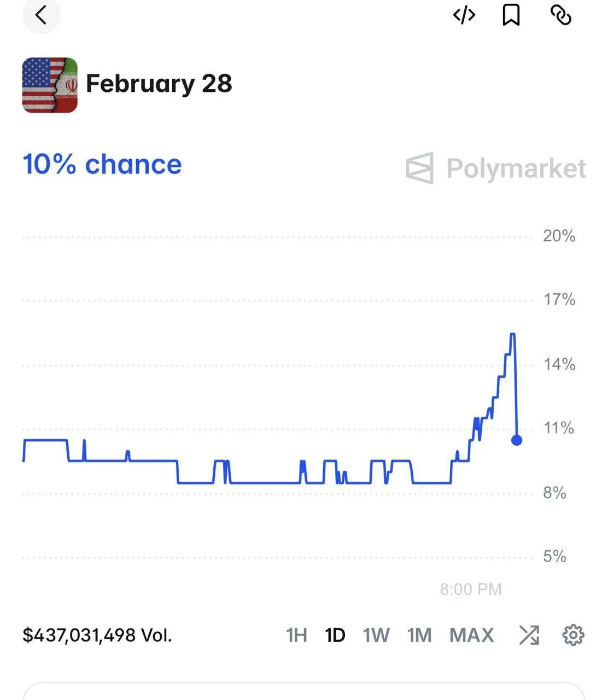Tap the US-Iran flag market thumbnail
The height and width of the screenshot is (700, 608).
[50, 85]
